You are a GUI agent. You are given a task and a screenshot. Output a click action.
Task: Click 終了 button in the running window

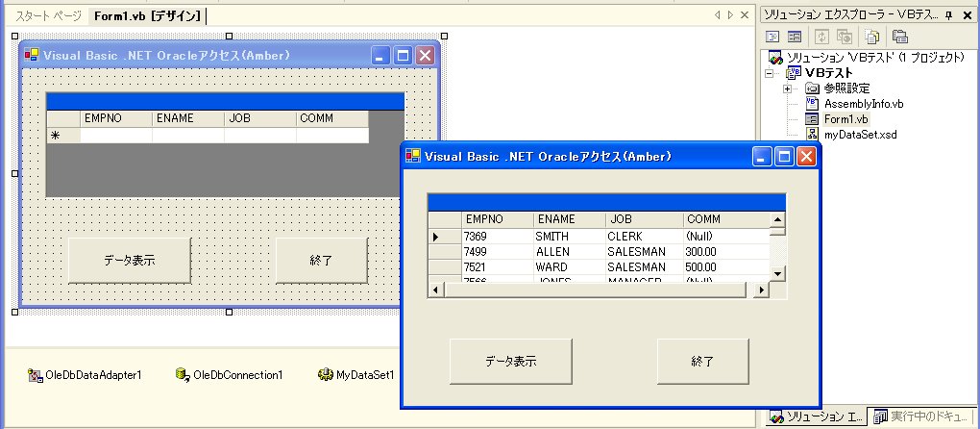tap(702, 362)
